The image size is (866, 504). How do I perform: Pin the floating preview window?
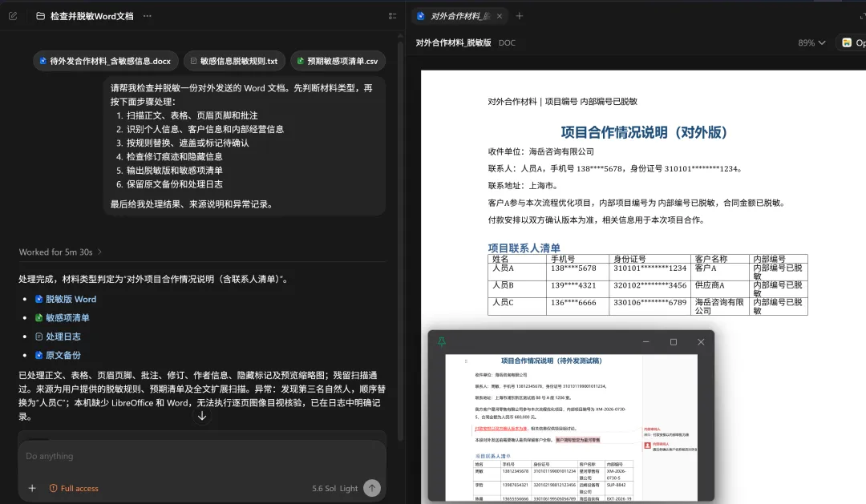click(x=441, y=341)
